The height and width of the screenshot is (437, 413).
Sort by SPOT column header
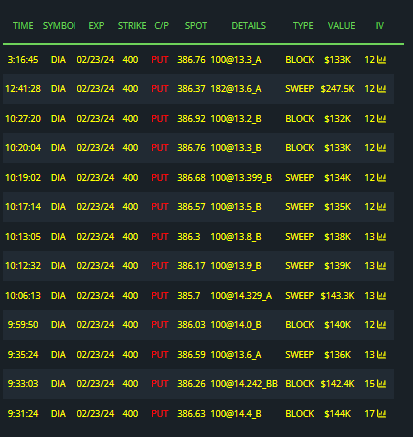pyautogui.click(x=196, y=26)
